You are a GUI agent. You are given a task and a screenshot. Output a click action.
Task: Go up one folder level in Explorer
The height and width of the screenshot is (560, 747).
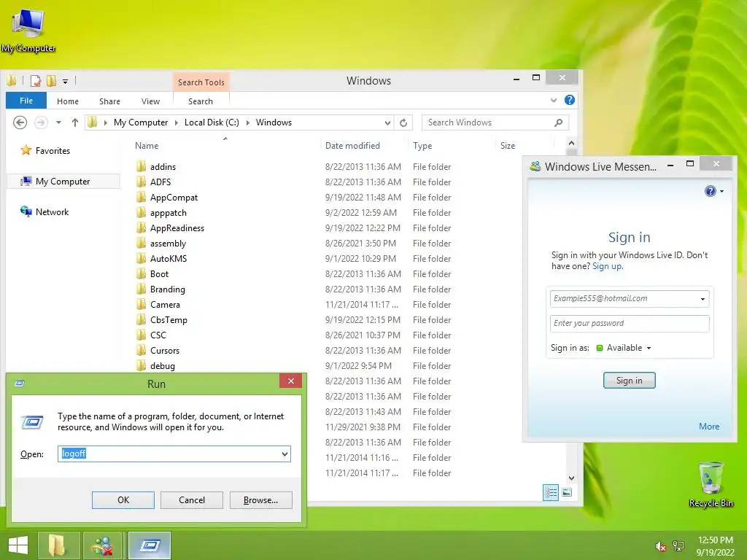tap(75, 122)
